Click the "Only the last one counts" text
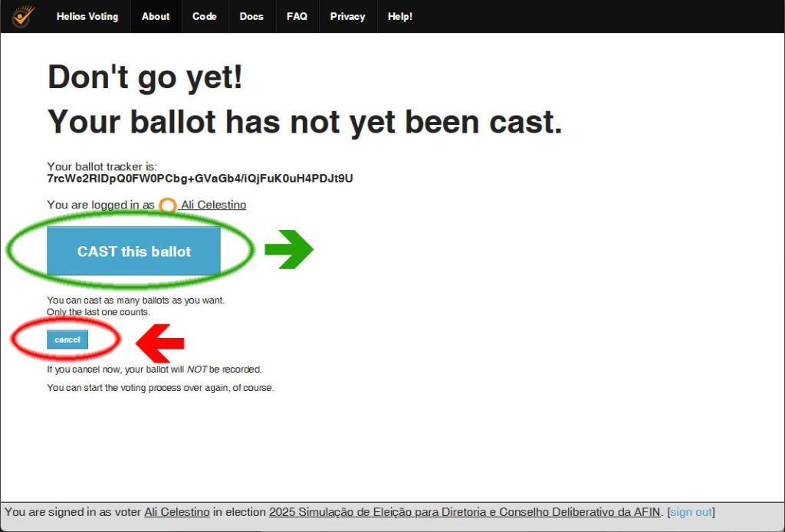 point(98,312)
